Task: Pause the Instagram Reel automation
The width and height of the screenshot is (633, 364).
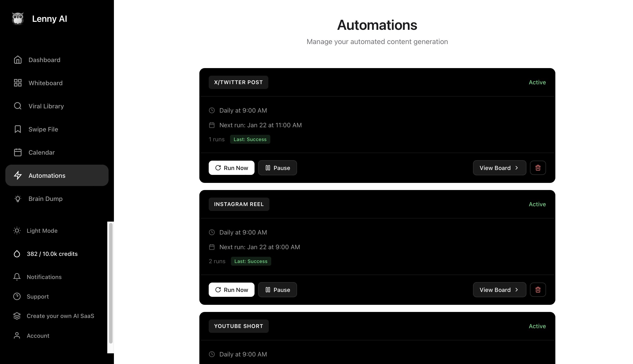Action: click(x=277, y=290)
